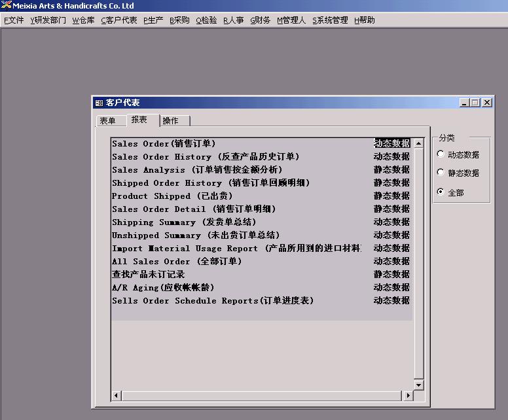The image size is (508, 420).
Task: Click the horizontal scrollbar track
Action: pyautogui.click(x=262, y=395)
